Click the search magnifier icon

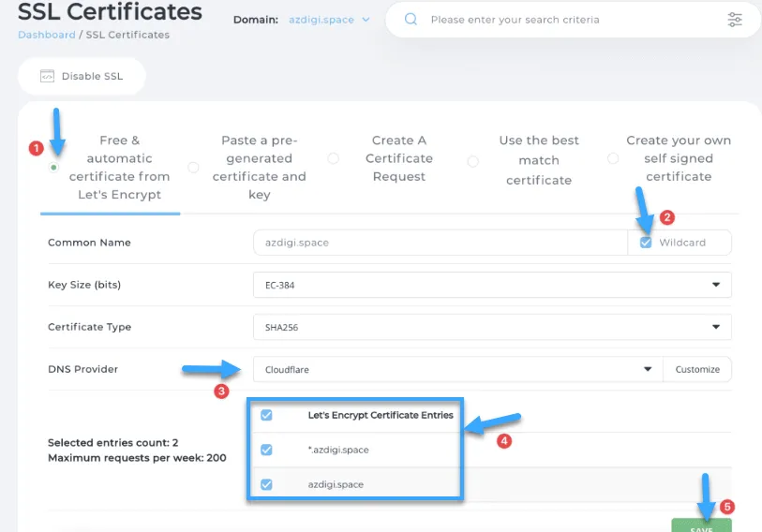(x=410, y=20)
